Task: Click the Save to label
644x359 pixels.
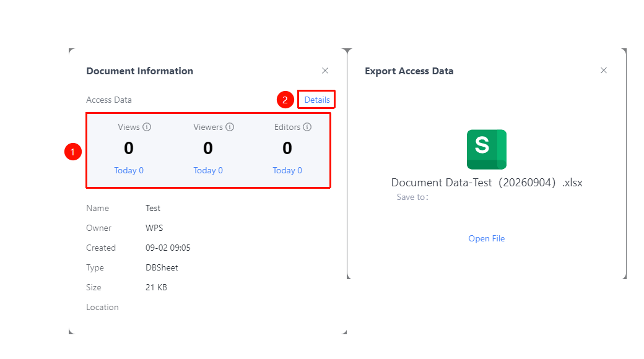Action: pos(412,197)
